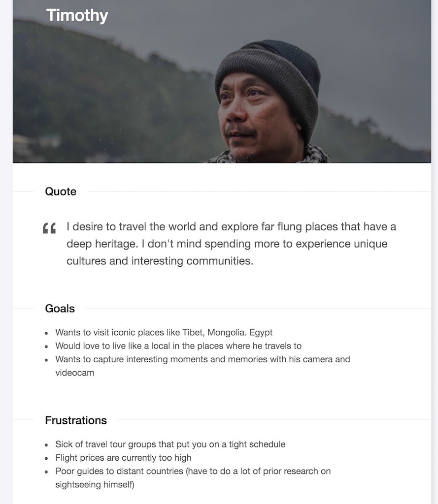Viewport: 438px width, 504px height.
Task: Click the divider line beside Goals heading
Action: [x=258, y=309]
